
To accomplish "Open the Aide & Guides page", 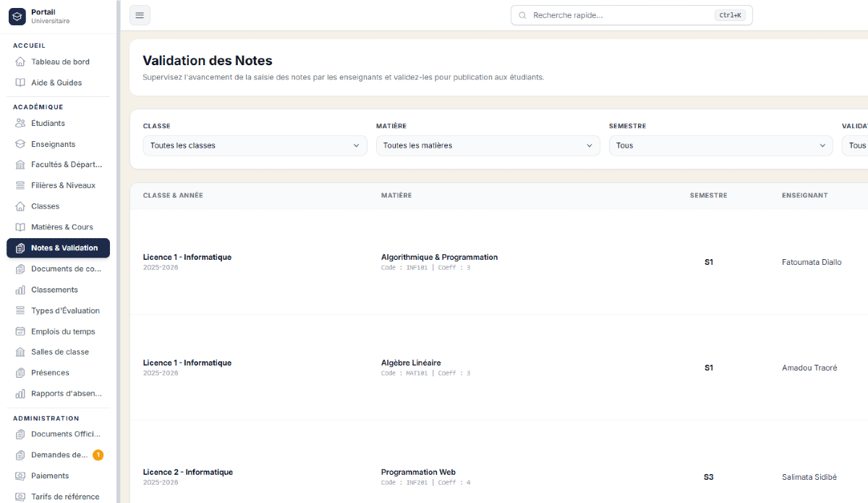I will pos(58,83).
